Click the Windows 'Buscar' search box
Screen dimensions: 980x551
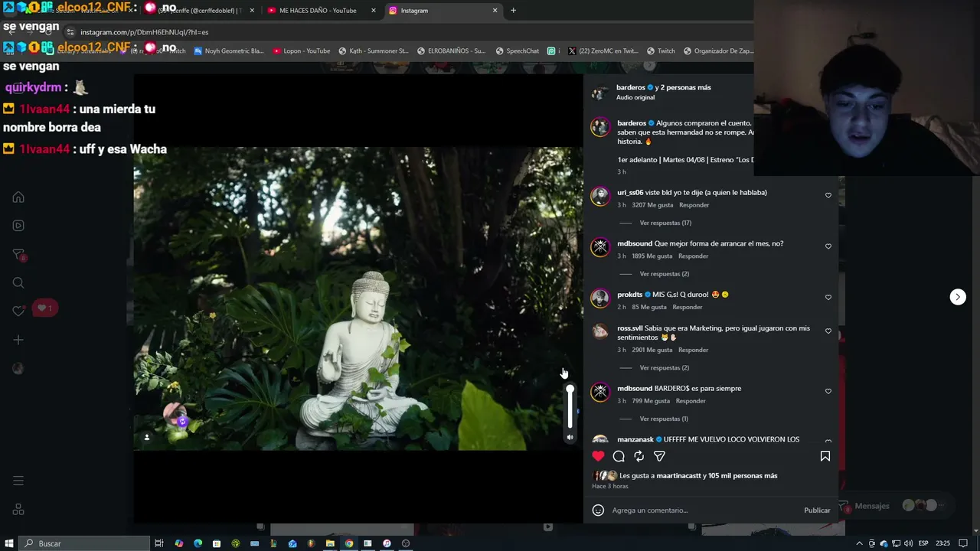(84, 543)
